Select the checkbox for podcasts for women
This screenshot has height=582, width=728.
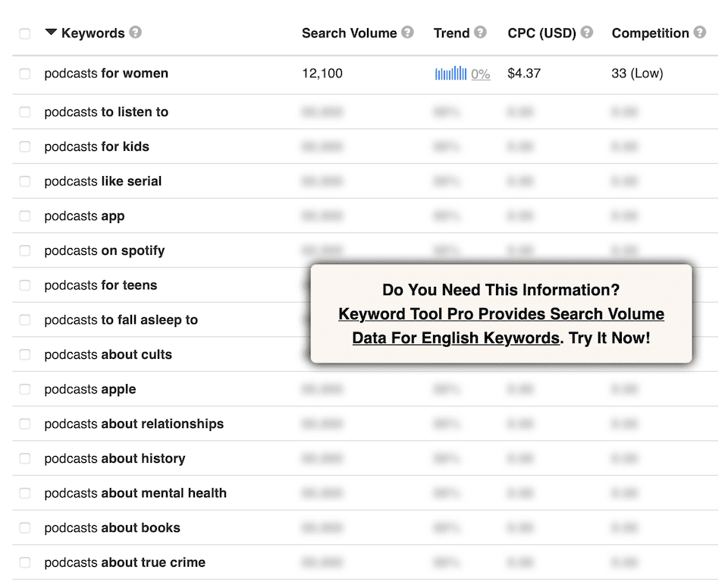[x=24, y=74]
